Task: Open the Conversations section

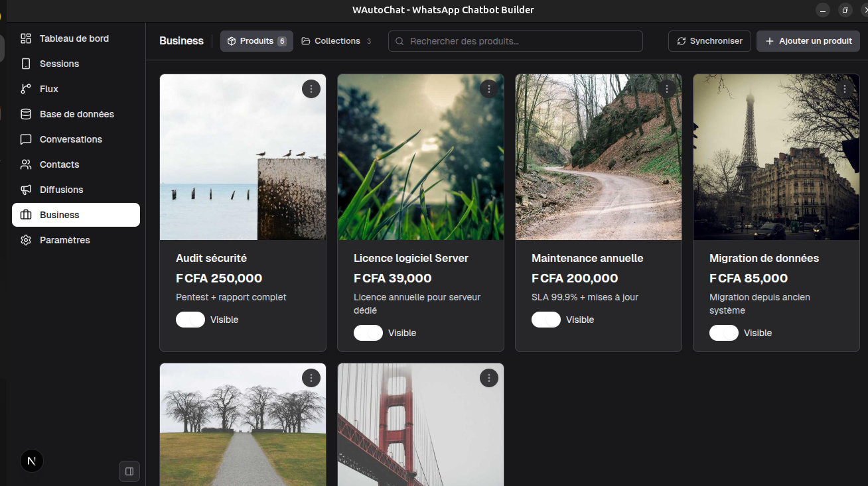Action: click(76, 139)
